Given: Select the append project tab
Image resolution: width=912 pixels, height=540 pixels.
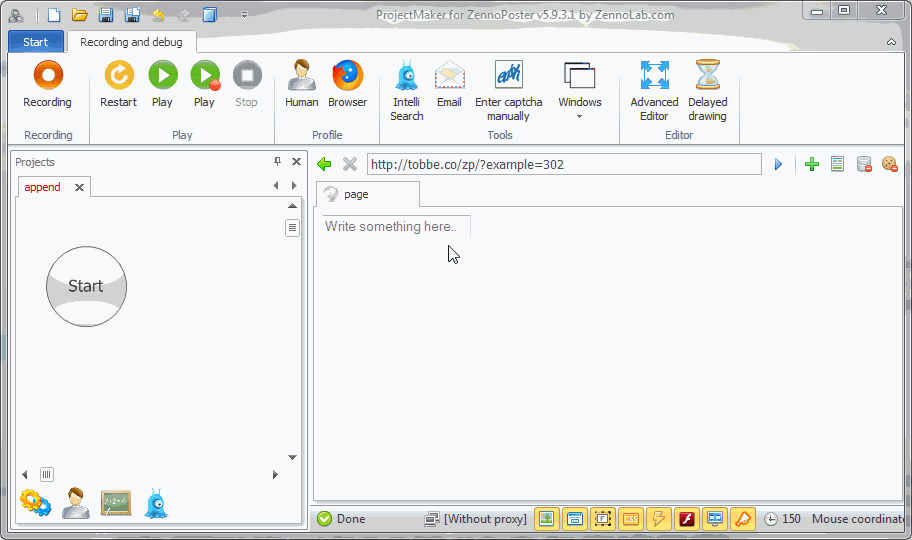Looking at the screenshot, I should 42,187.
